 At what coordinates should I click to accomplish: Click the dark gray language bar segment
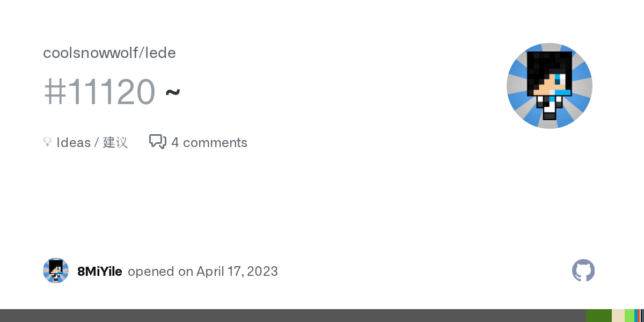point(293,316)
